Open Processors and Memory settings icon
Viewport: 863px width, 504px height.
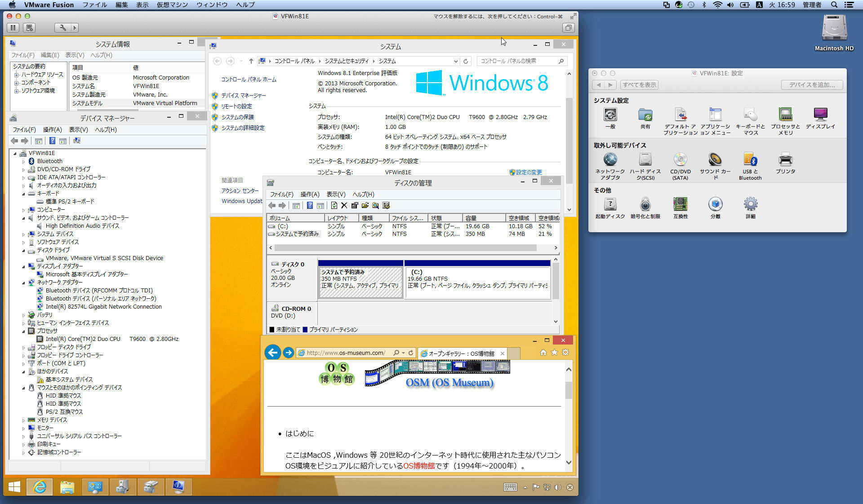[x=785, y=115]
